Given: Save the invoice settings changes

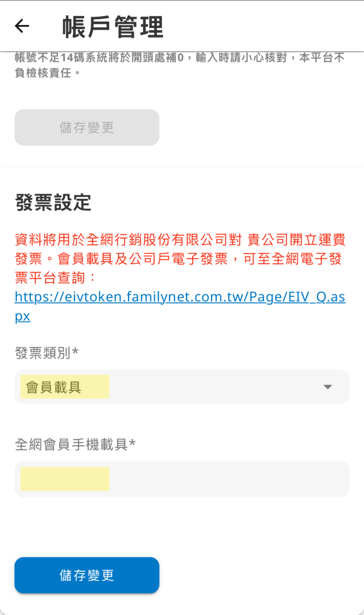Looking at the screenshot, I should click(x=86, y=576).
